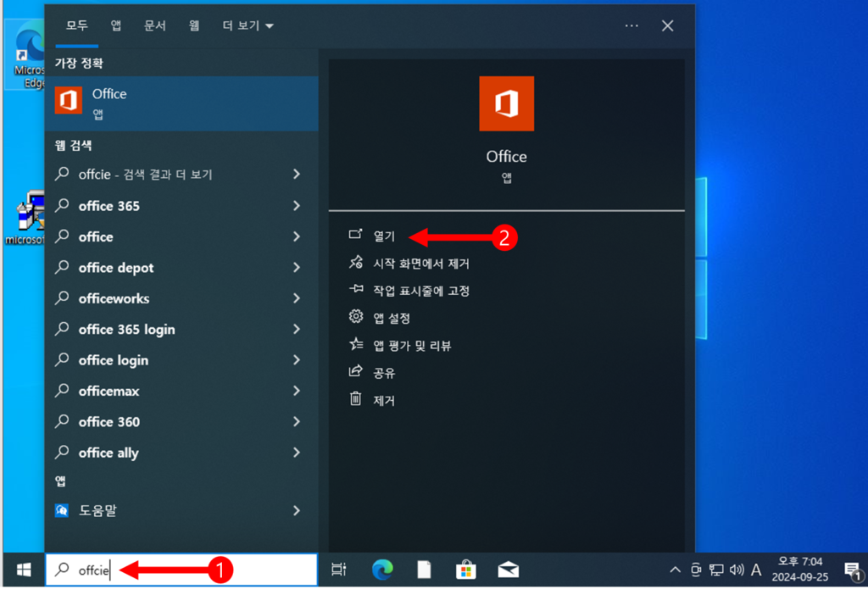Click the network status tray icon
The image size is (868, 595).
pyautogui.click(x=716, y=570)
